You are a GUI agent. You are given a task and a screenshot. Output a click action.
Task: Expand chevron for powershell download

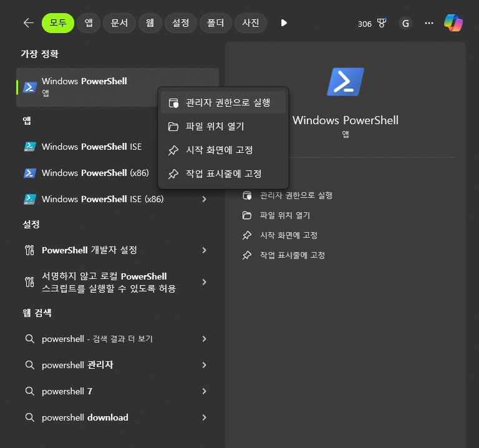(204, 417)
